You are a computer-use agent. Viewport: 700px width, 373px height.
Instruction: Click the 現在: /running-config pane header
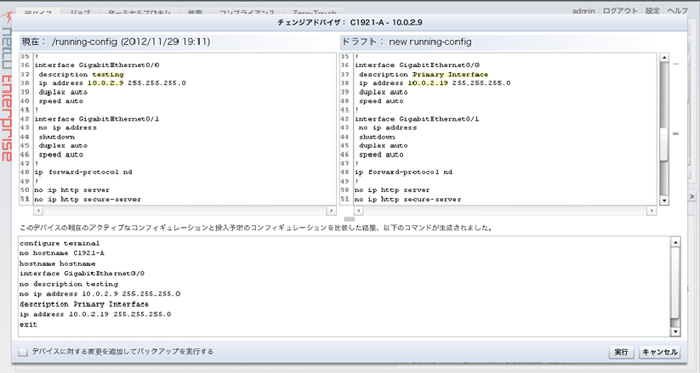(x=178, y=42)
